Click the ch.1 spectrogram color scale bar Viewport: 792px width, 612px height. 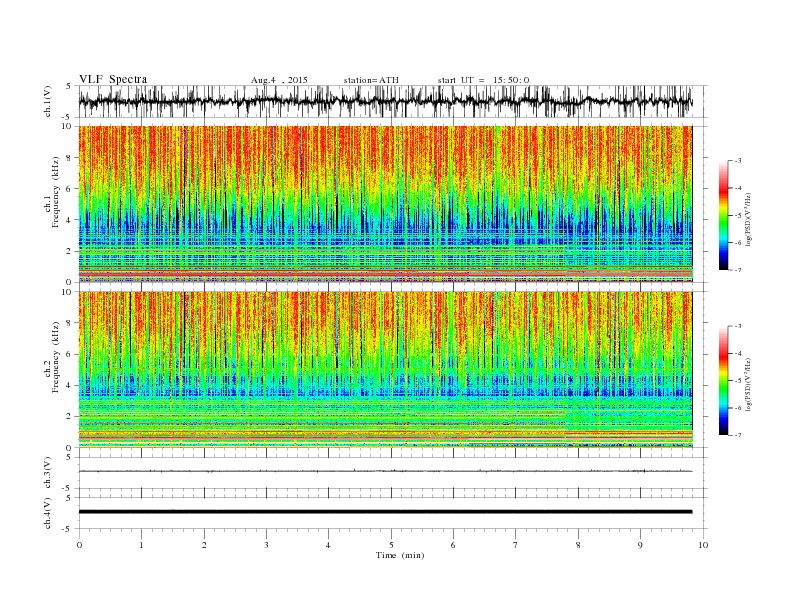click(723, 215)
